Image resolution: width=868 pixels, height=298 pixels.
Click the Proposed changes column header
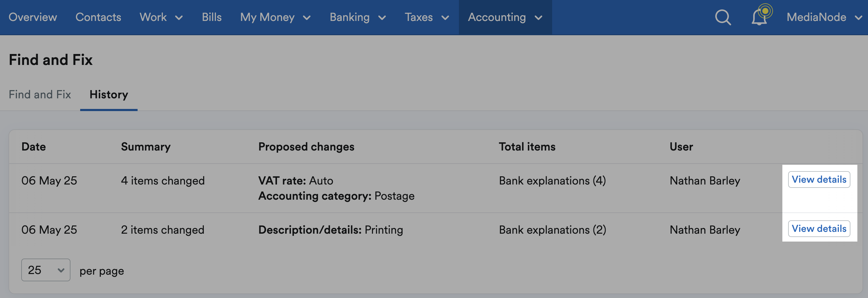coord(306,147)
